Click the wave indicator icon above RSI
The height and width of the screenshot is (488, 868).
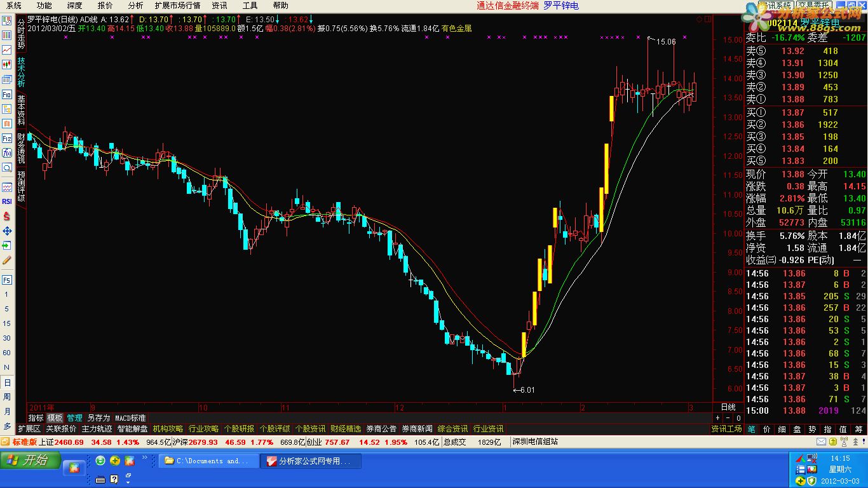[x=7, y=187]
